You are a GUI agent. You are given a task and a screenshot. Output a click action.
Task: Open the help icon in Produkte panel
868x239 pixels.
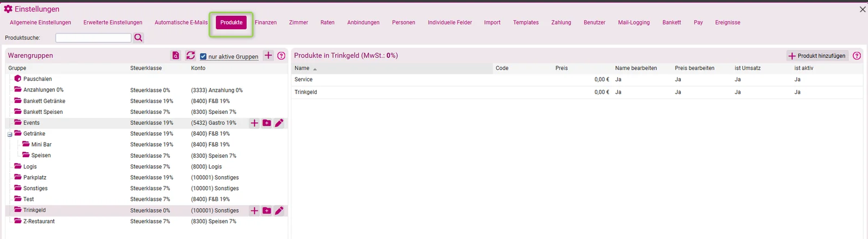(857, 55)
